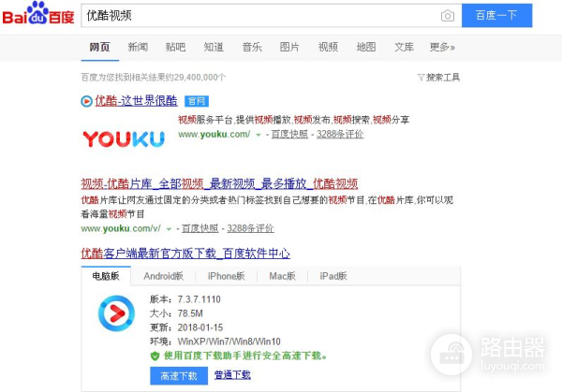Click the 高速下载 button
562x392 pixels.
pyautogui.click(x=179, y=375)
